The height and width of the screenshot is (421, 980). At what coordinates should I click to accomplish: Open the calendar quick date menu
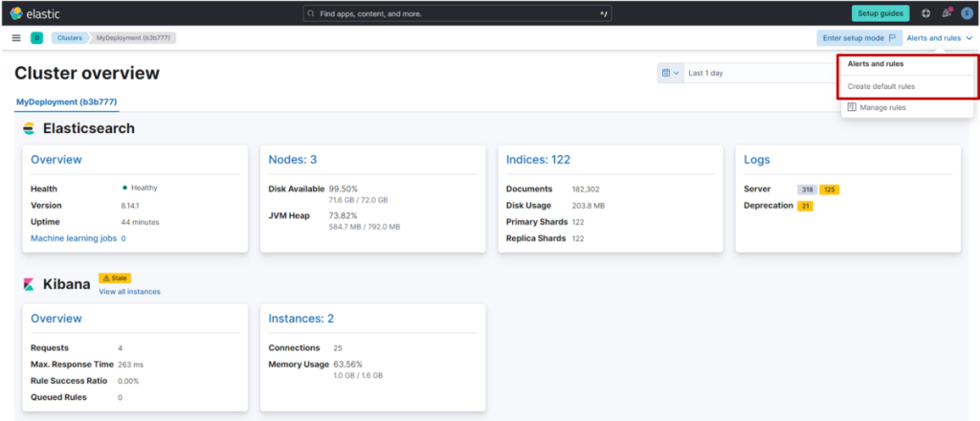(x=670, y=73)
